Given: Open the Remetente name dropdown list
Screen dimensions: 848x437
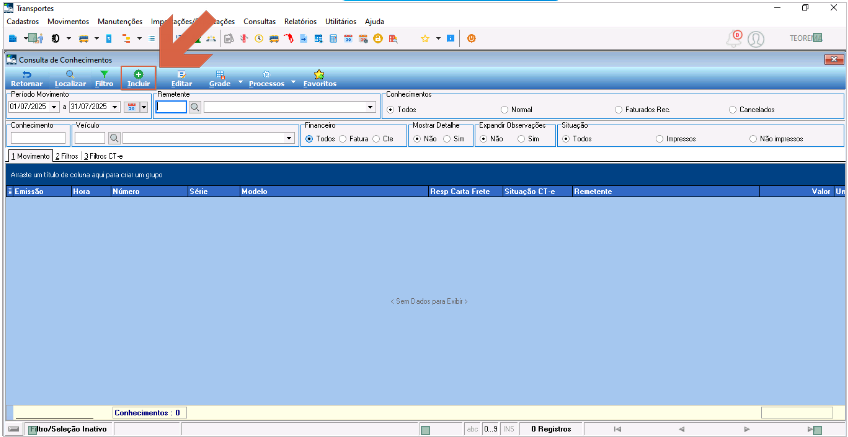Looking at the screenshot, I should 371,107.
